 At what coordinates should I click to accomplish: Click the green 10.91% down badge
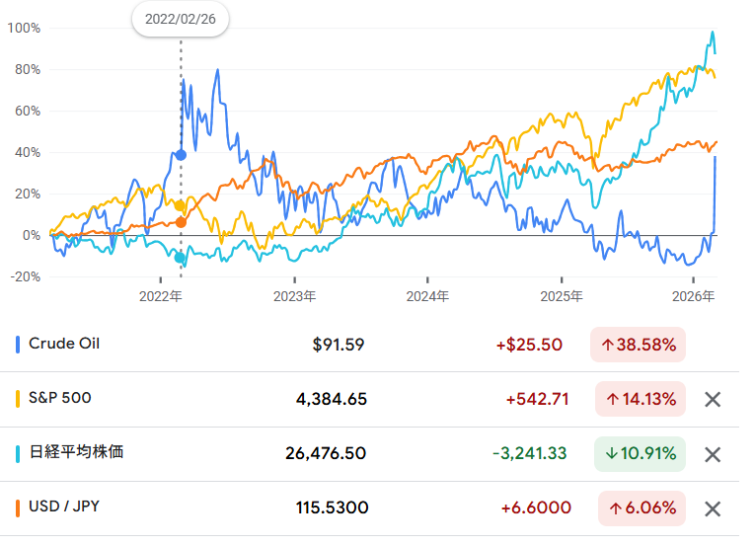point(639,454)
